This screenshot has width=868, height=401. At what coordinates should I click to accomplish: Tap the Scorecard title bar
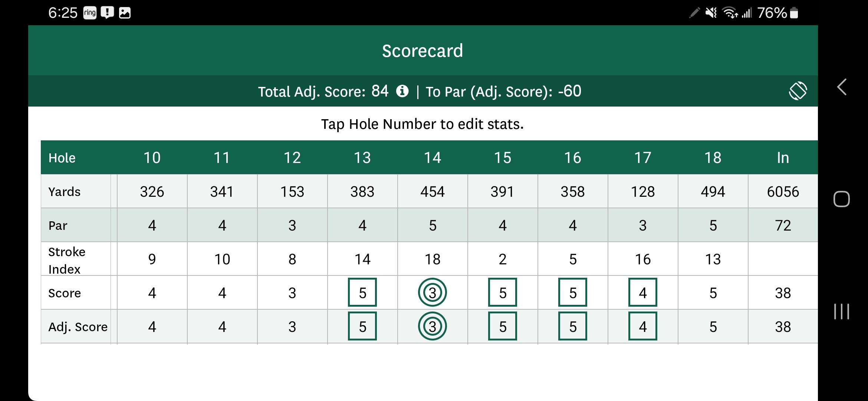423,50
